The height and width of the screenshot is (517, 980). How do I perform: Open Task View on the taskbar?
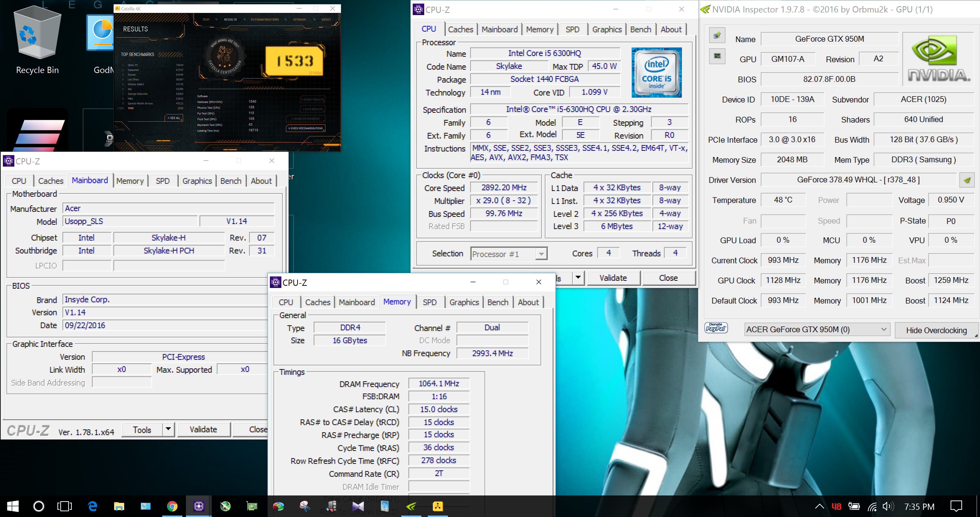point(65,506)
